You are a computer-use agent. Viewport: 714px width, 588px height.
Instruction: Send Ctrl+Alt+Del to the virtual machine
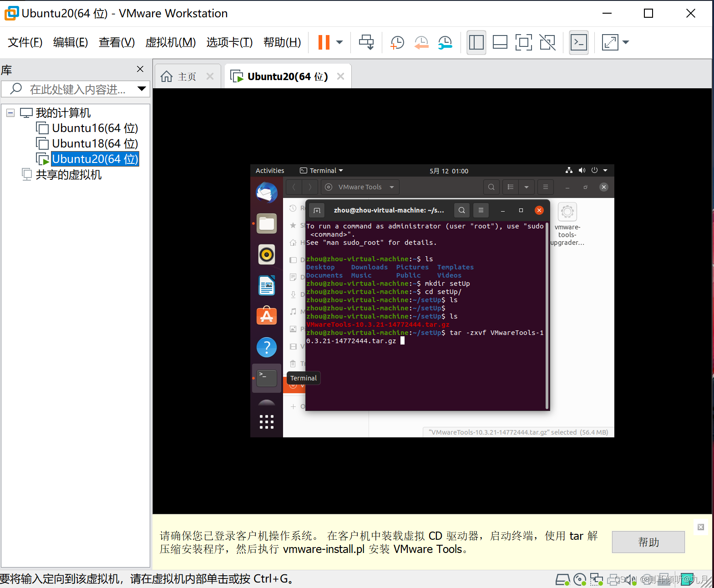click(x=366, y=42)
